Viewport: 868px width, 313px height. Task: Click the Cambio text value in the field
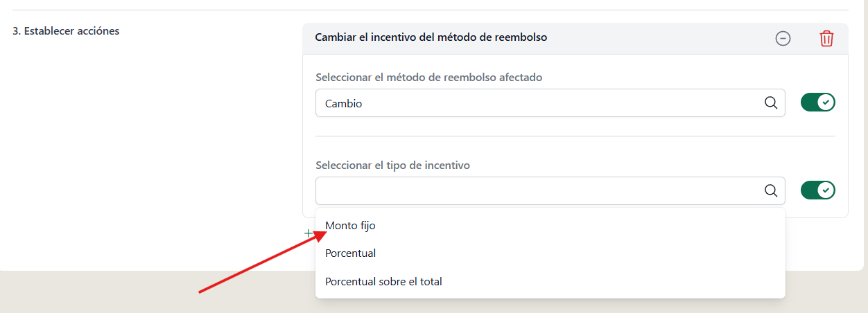click(344, 104)
